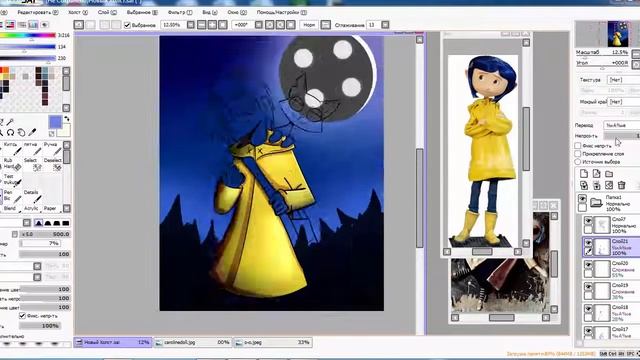Open the Фильтр menu
640x360 pixels.
pyautogui.click(x=180, y=13)
